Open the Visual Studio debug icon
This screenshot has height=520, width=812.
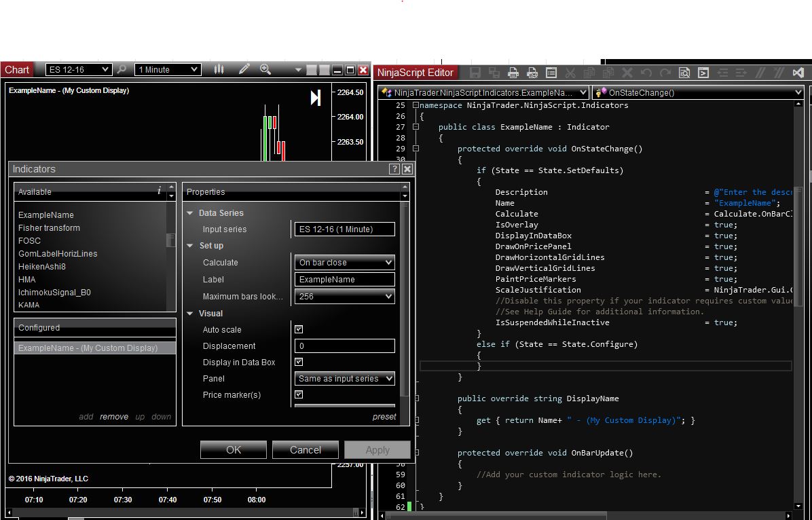point(798,73)
